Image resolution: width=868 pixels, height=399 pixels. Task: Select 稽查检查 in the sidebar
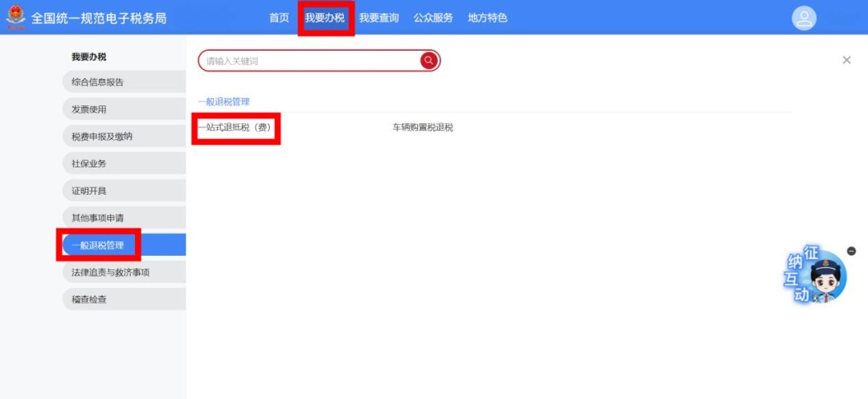(x=124, y=299)
